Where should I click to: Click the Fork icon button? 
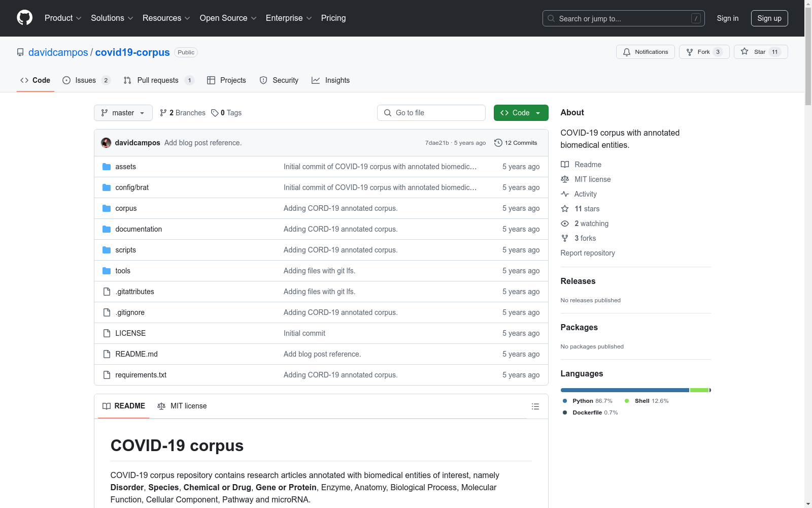tap(690, 52)
